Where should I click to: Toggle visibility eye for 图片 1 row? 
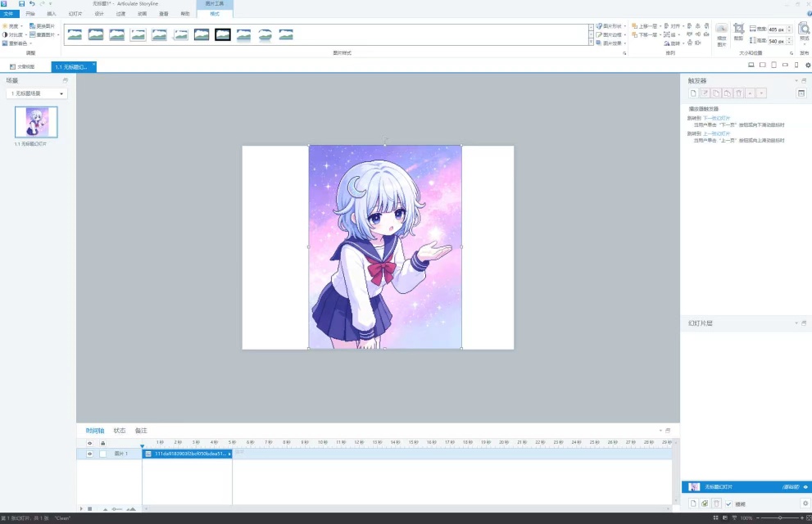[x=89, y=454]
